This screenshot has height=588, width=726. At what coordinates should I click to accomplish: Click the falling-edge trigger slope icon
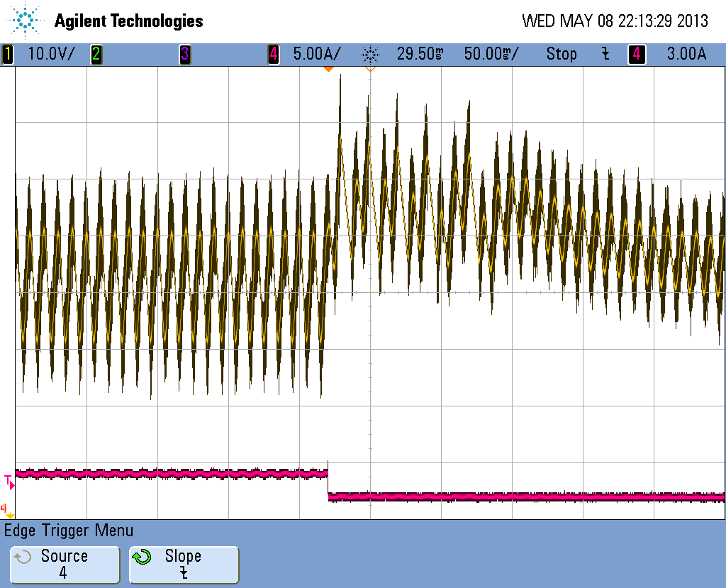point(606,54)
